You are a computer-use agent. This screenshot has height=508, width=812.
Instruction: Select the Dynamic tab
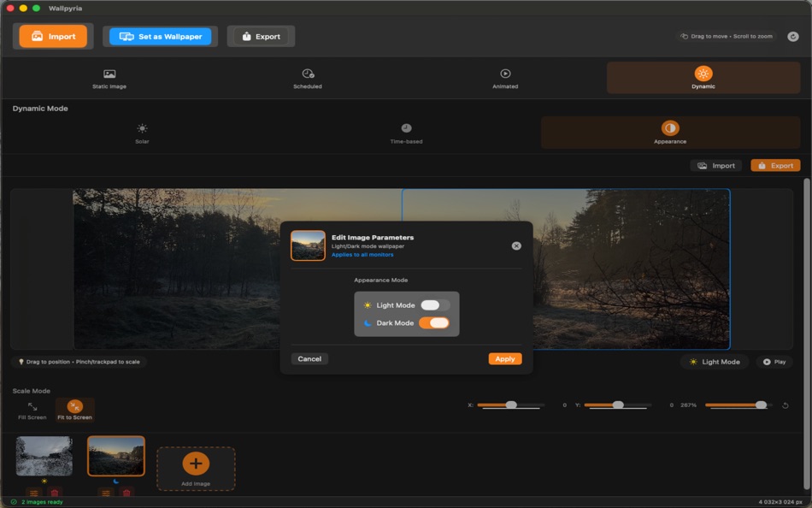(703, 78)
